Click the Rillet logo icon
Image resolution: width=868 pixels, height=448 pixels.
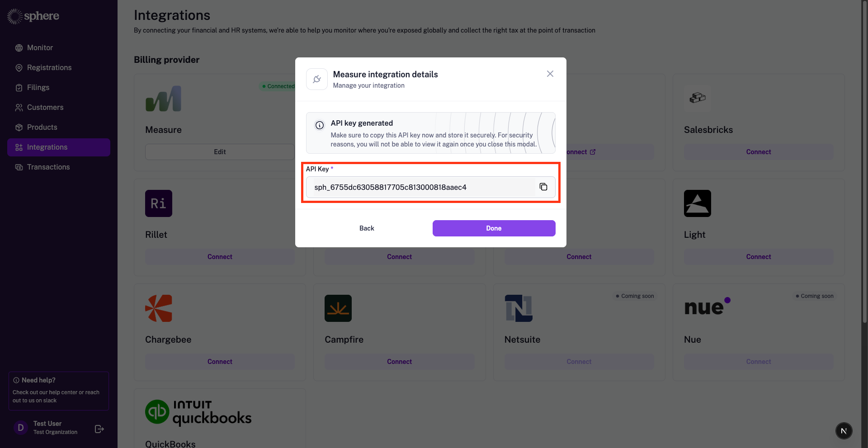pos(159,203)
